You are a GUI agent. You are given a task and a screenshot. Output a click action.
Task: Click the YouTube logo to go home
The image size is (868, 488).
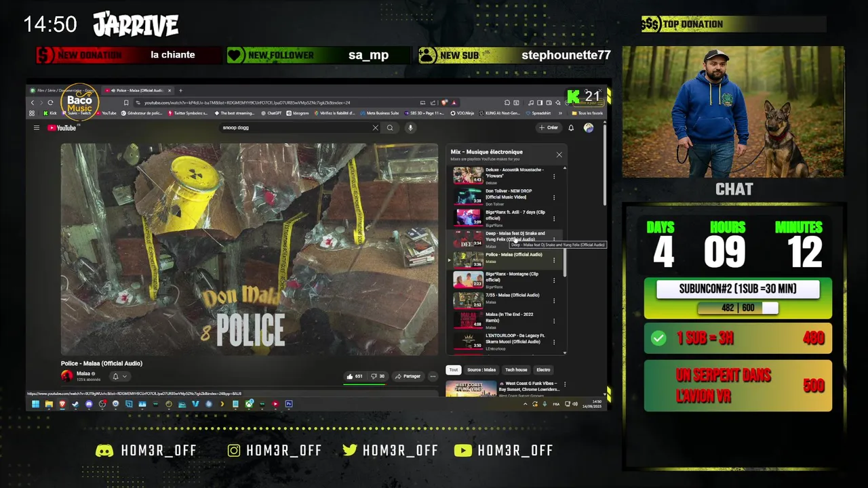[x=62, y=127]
